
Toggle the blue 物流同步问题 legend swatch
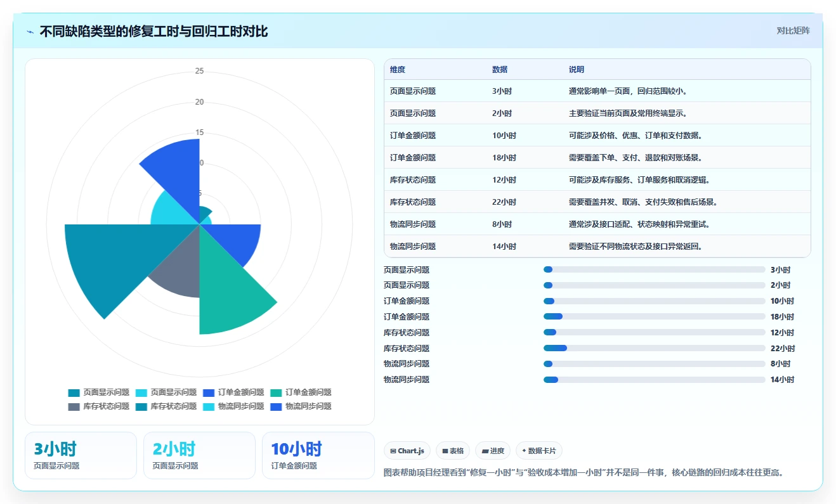[277, 406]
